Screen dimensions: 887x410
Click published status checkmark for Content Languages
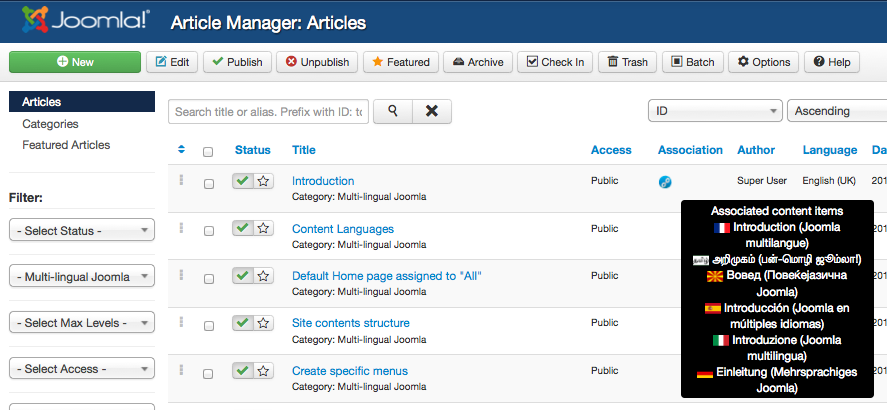(x=242, y=228)
